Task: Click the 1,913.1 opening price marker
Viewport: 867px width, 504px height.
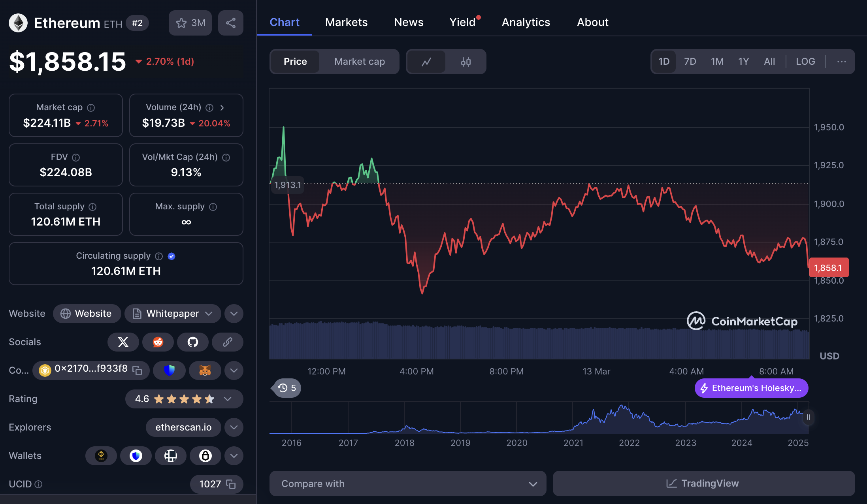Action: pos(287,185)
